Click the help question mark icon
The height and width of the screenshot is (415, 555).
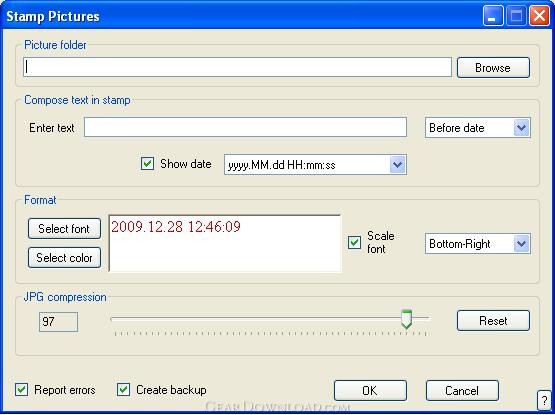[x=544, y=400]
